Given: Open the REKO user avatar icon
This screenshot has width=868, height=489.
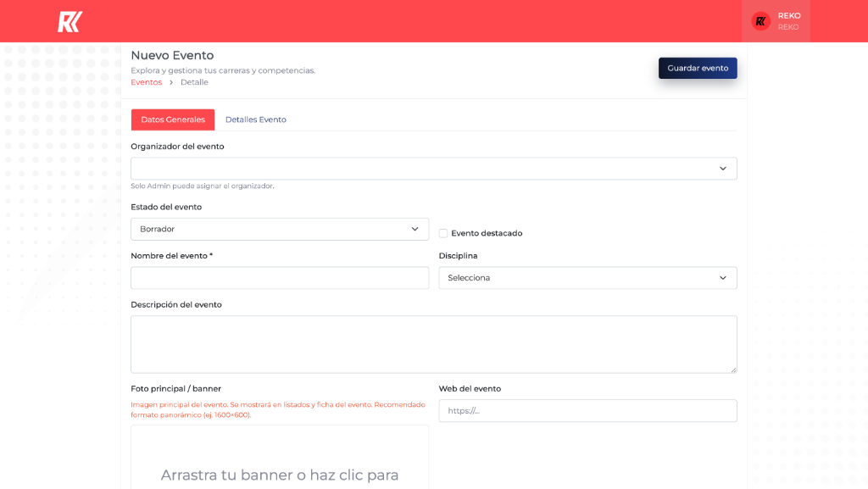Looking at the screenshot, I should point(760,21).
